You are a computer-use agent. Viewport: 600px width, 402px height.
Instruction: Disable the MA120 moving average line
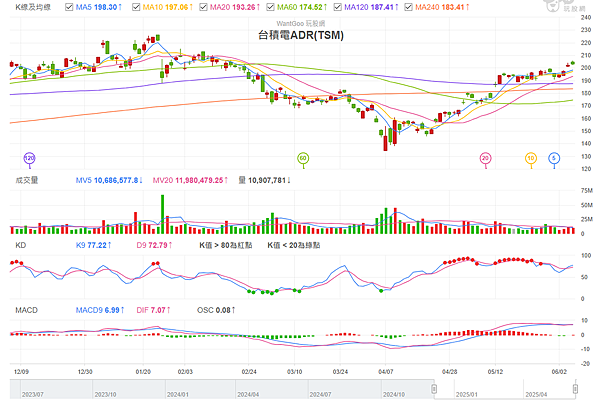coord(338,7)
